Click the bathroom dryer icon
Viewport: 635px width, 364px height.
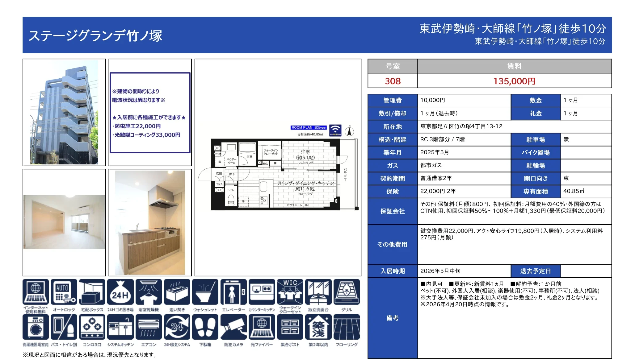[x=149, y=292]
